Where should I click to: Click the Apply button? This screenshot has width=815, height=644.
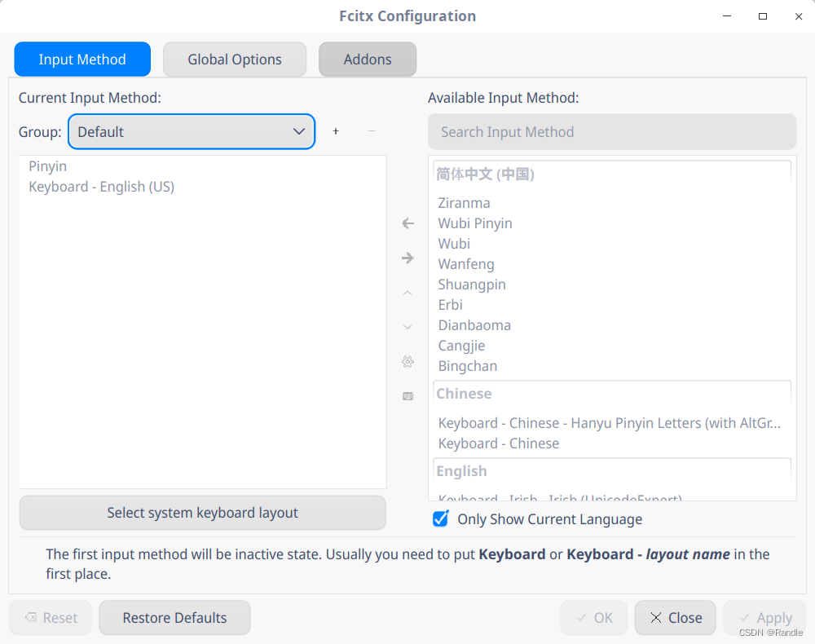point(765,617)
